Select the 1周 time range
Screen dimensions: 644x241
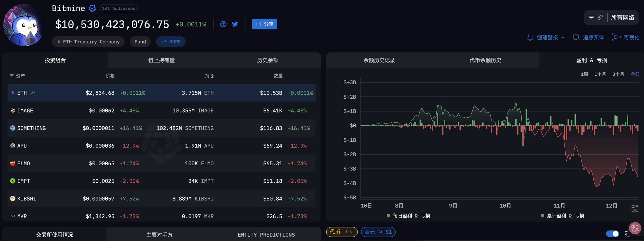[x=584, y=74]
